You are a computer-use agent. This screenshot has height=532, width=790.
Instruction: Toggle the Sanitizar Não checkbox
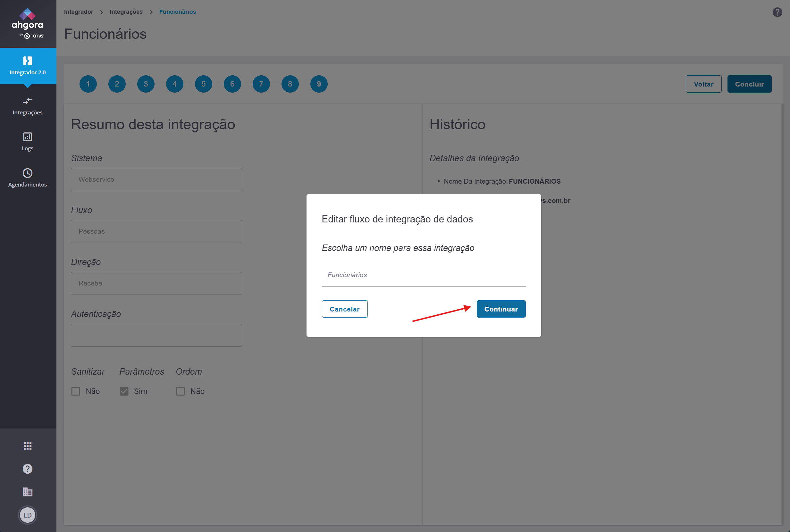[x=76, y=391]
